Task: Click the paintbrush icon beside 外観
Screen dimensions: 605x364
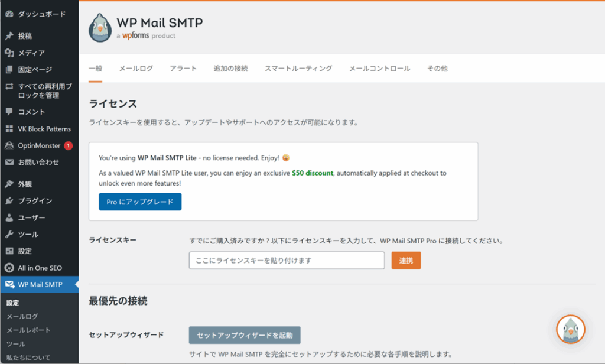Action: 9,184
